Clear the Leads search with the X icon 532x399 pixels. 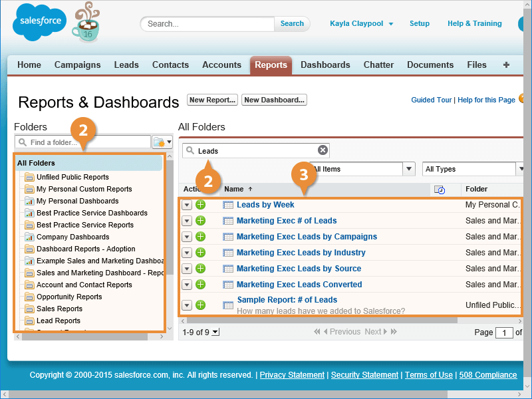pos(323,150)
